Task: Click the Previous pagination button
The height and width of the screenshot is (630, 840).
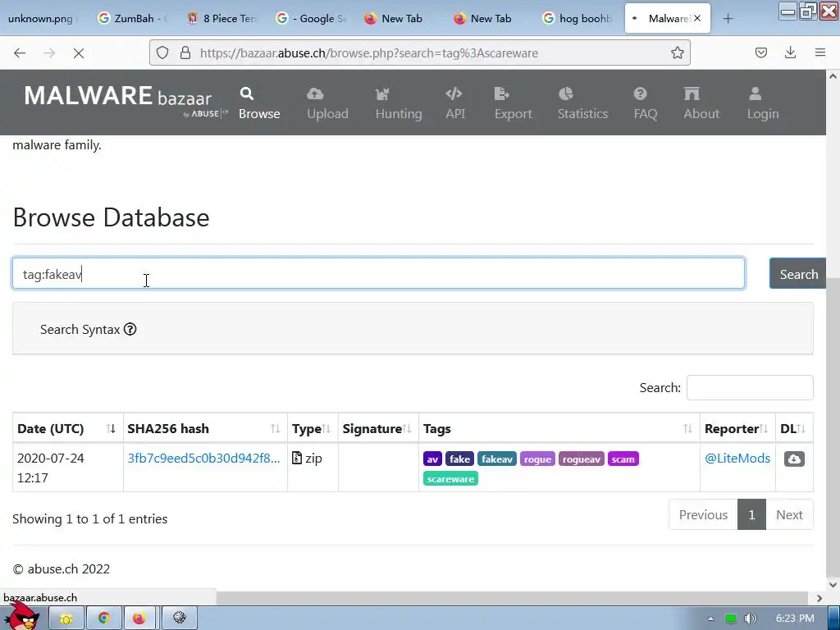Action: [x=703, y=514]
